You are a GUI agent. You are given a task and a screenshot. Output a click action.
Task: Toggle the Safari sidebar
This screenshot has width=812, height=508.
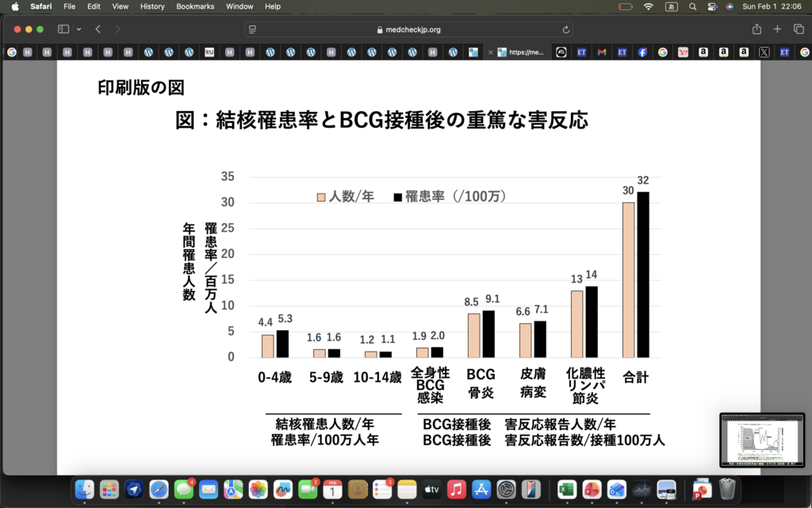63,29
